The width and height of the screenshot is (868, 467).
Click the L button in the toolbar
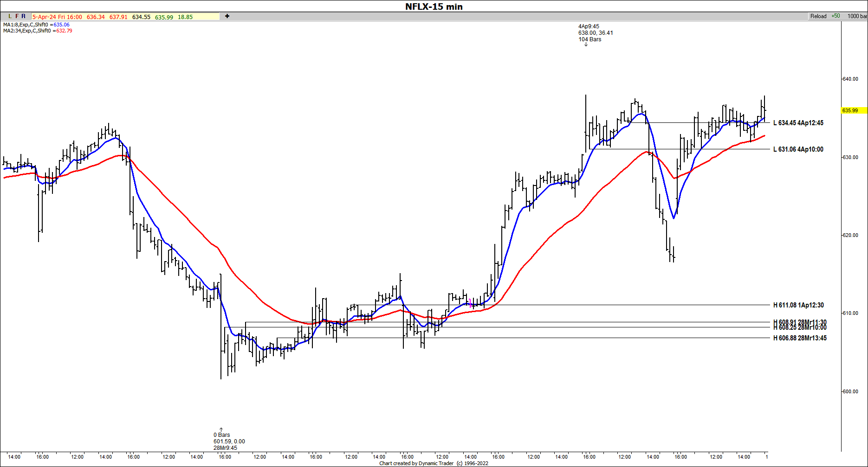coord(10,16)
